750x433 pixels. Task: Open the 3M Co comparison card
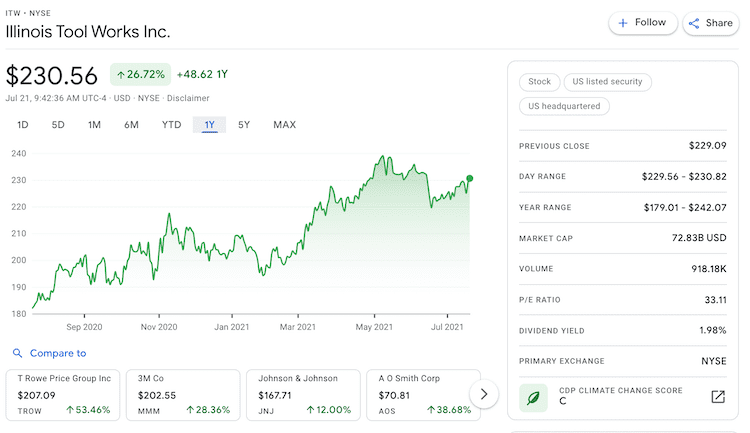click(183, 395)
